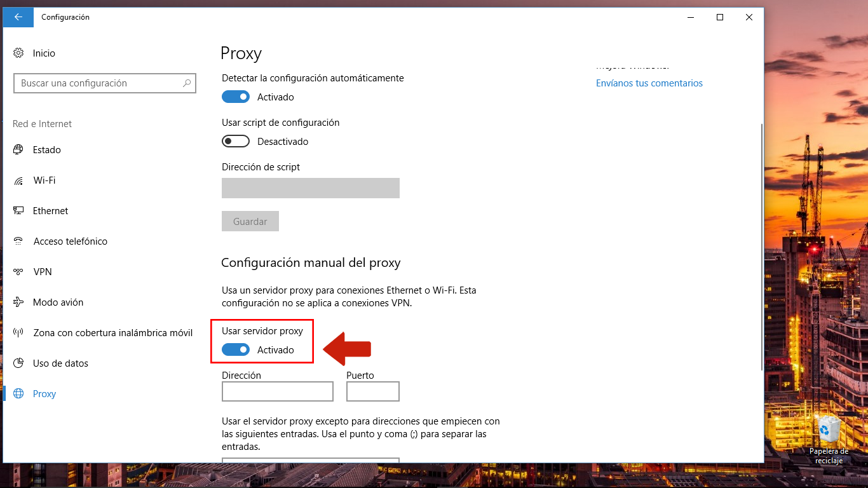Open the Ethernet settings page

coord(50,210)
